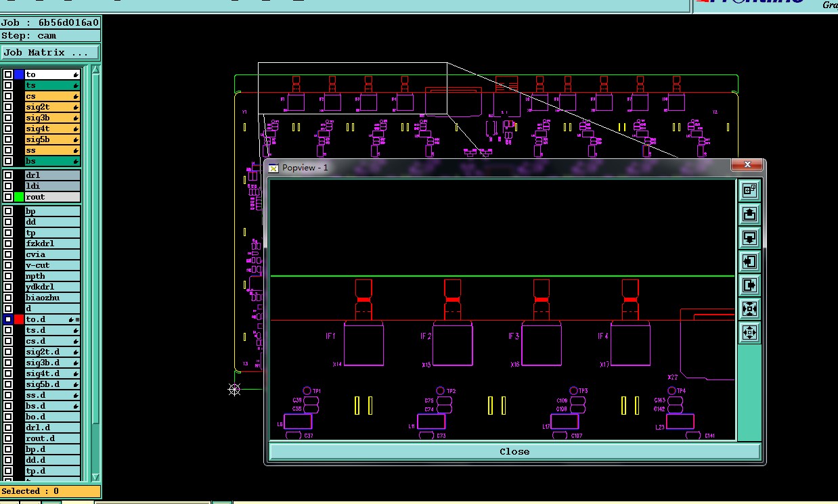Click the feature marker on the 'cs' layer
Image resolution: width=838 pixels, height=504 pixels.
click(x=76, y=96)
